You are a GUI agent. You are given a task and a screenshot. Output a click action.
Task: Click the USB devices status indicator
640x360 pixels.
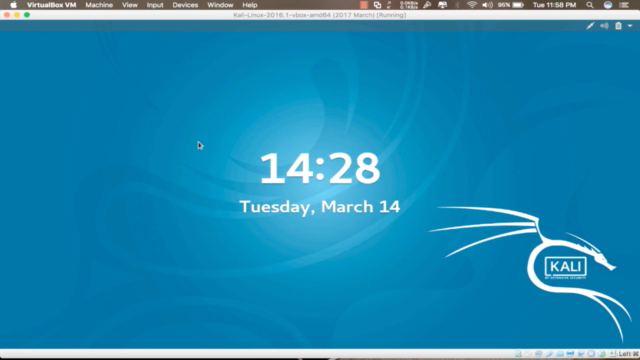coord(549,353)
